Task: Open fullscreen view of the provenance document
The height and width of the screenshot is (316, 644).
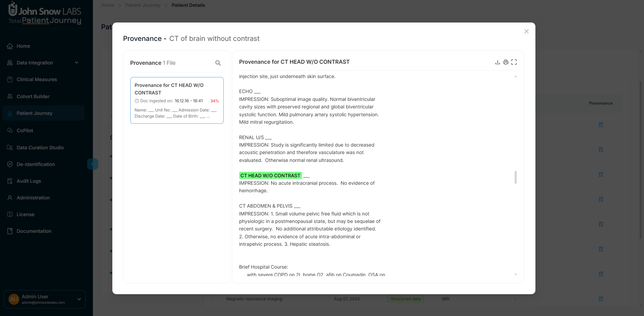Action: point(514,62)
